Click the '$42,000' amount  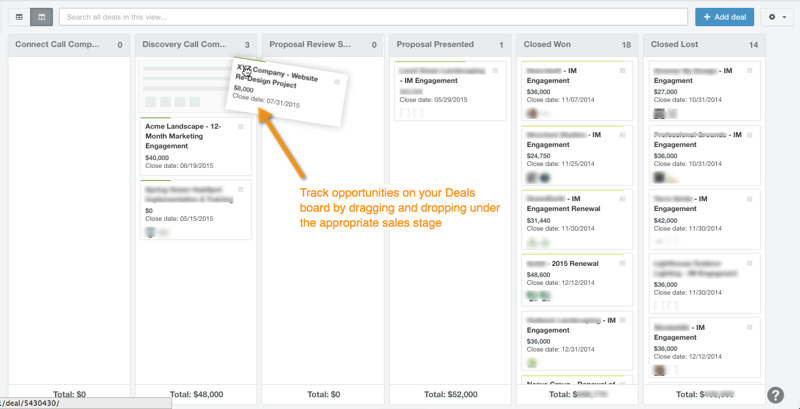665,220
